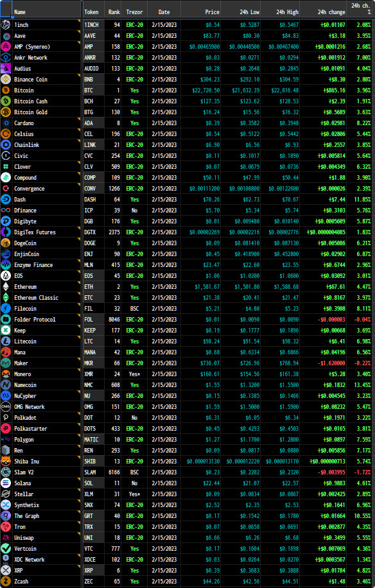Click the Monero logo icon

click(x=6, y=374)
